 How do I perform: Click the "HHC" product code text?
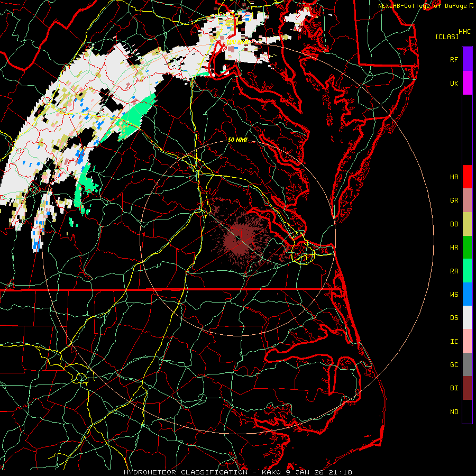click(465, 32)
